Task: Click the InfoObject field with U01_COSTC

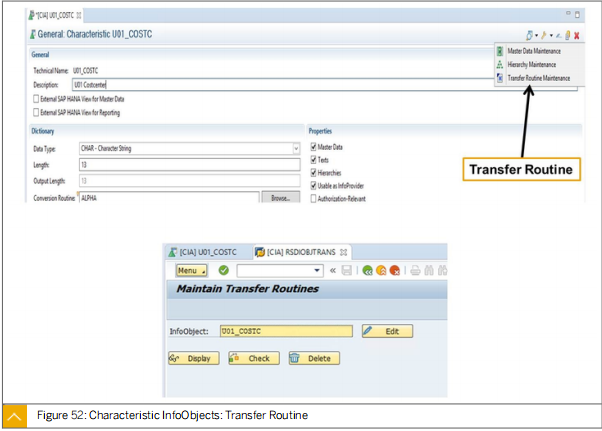Action: point(286,331)
